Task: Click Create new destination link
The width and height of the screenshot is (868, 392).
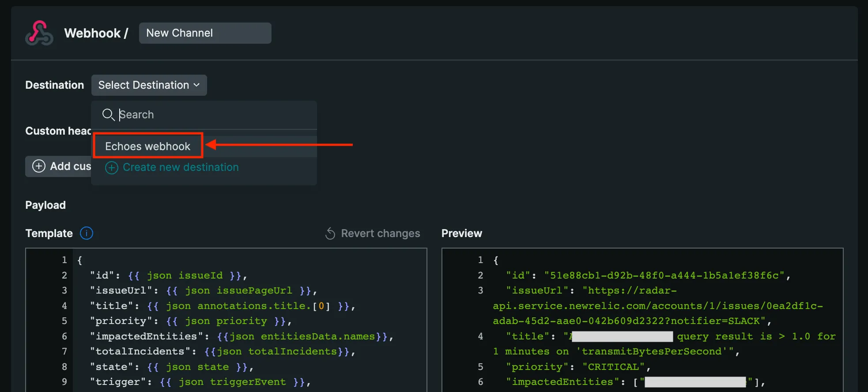Action: pyautogui.click(x=181, y=167)
